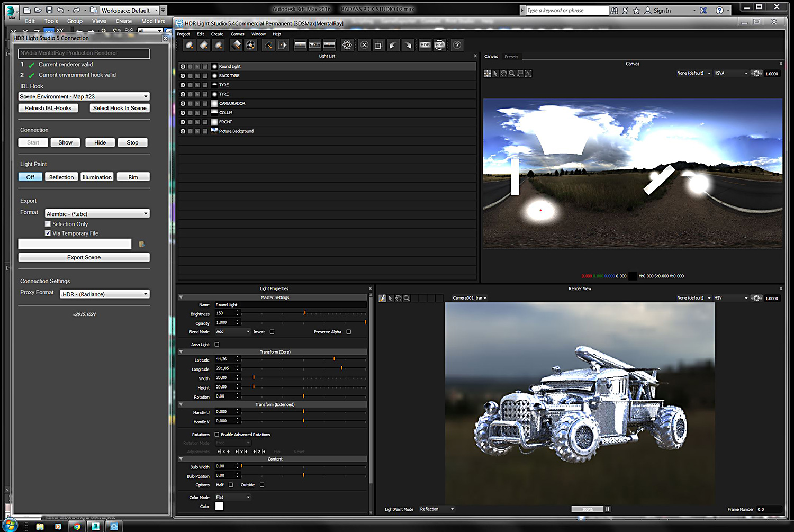The image size is (794, 532).
Task: Click the Refresh IBL-Hooks button
Action: (48, 108)
